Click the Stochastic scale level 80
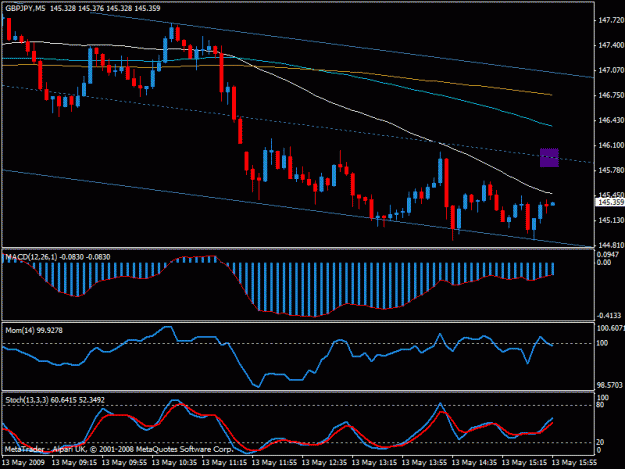The image size is (625, 469). (x=601, y=405)
